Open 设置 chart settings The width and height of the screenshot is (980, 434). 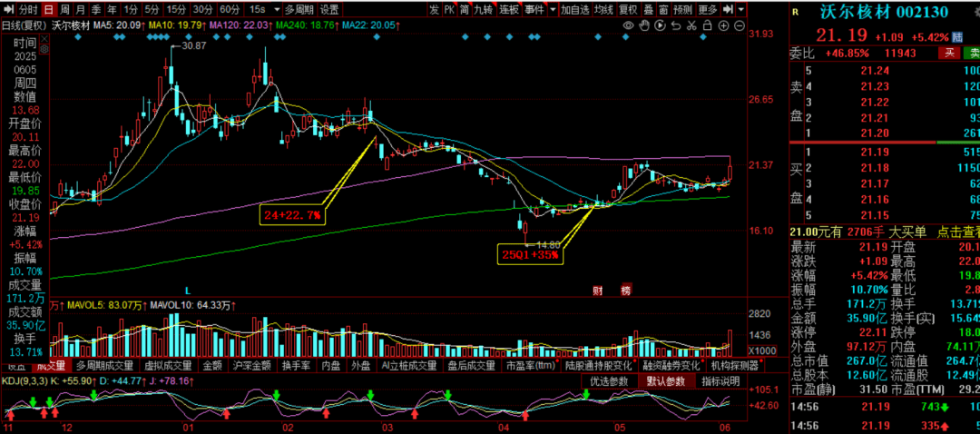pyautogui.click(x=329, y=9)
